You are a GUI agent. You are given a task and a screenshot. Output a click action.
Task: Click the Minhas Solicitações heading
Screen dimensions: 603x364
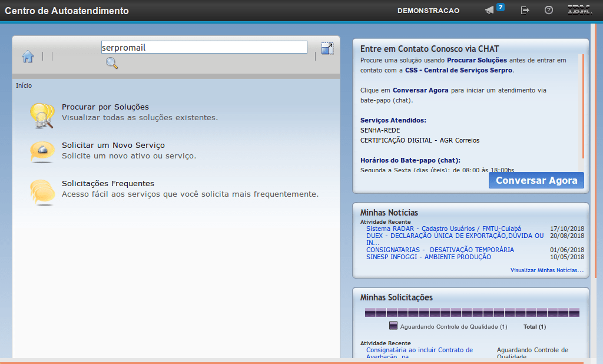click(x=396, y=297)
